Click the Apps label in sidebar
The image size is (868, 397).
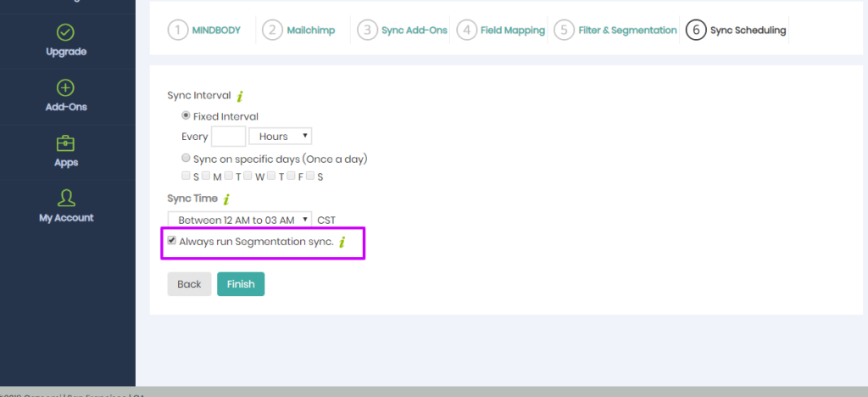(66, 163)
